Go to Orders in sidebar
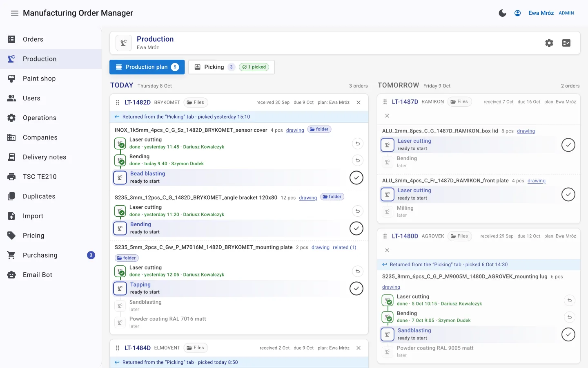 tap(51, 39)
